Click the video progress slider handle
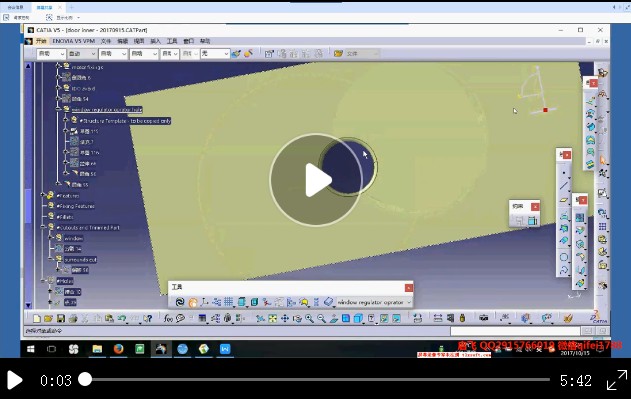Screen dimensions: 631x399 click(x=85, y=379)
